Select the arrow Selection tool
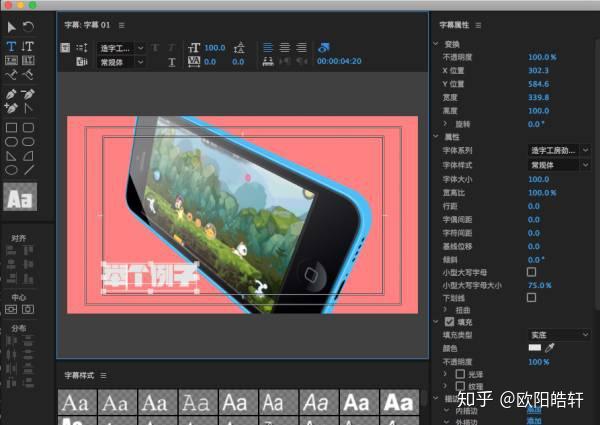 [x=11, y=27]
